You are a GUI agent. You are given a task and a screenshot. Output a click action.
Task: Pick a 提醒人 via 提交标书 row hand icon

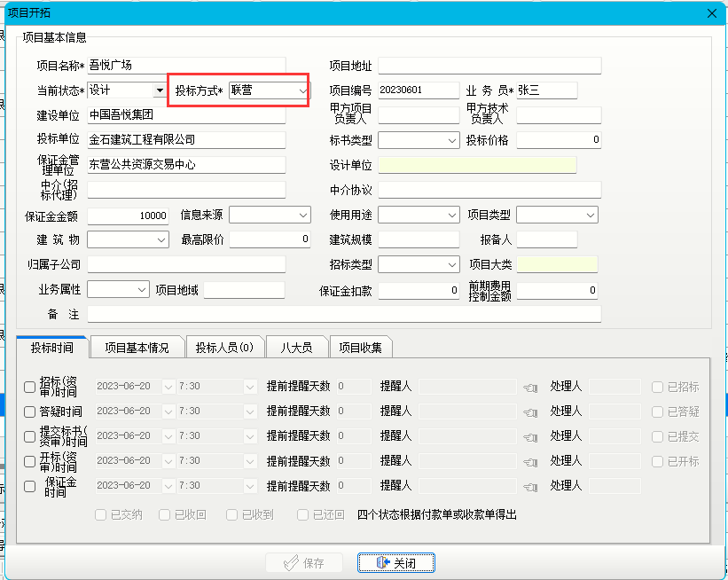click(530, 436)
